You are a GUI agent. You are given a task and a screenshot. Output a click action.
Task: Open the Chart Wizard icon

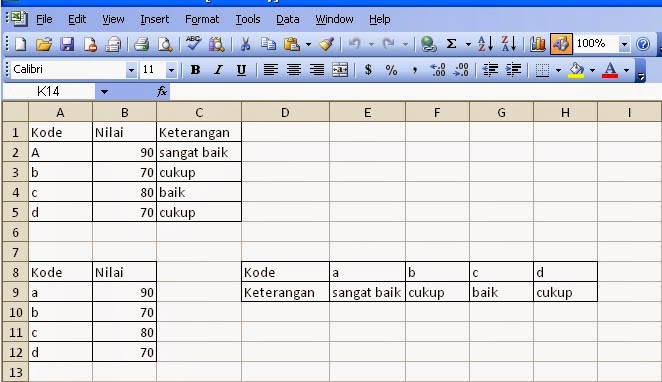point(537,44)
